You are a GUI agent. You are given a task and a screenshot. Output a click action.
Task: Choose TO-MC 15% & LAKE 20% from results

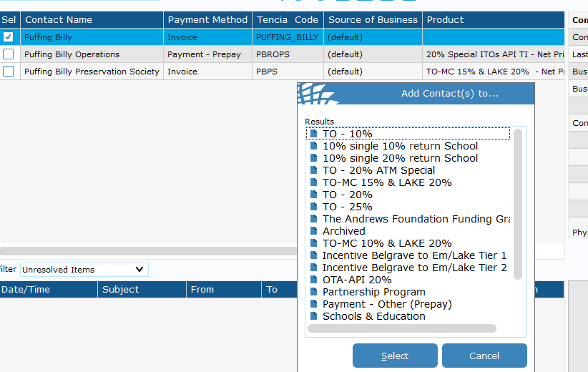[x=387, y=182]
